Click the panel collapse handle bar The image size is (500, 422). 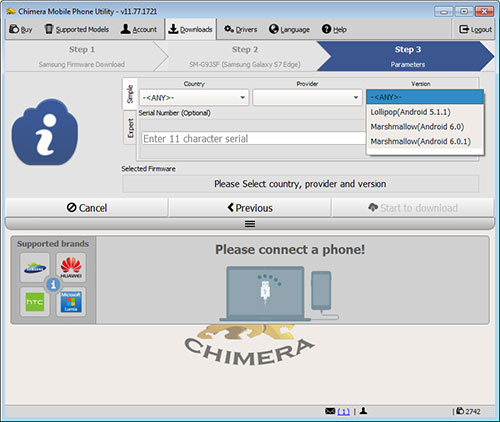[x=250, y=224]
